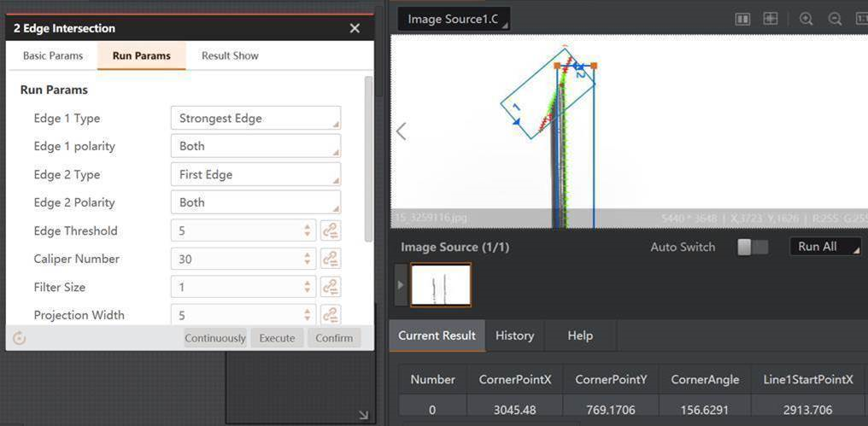
Task: Open the Result Show tab
Action: tap(230, 55)
